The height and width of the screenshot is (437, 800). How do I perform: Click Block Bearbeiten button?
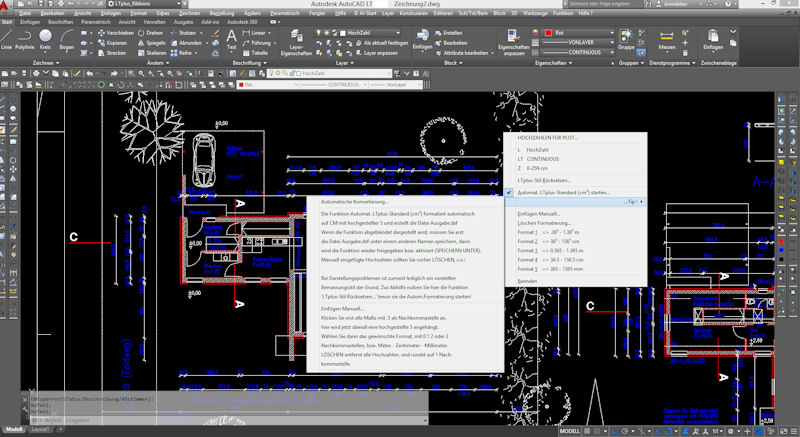pos(451,43)
